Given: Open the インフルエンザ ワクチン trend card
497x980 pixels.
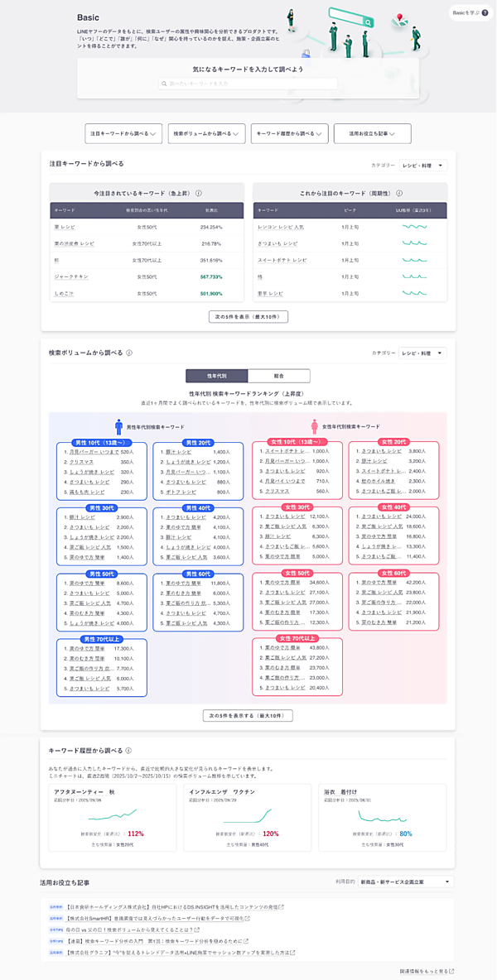Looking at the screenshot, I should [248, 818].
